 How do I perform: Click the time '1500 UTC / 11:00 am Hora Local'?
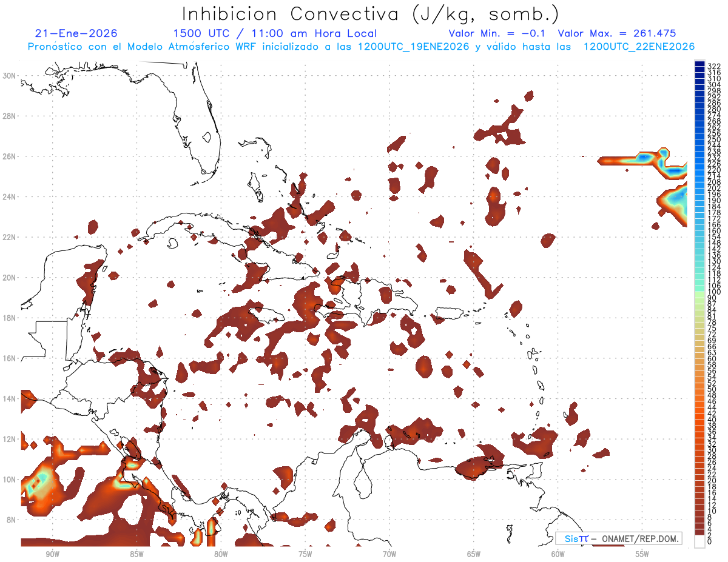(x=275, y=33)
